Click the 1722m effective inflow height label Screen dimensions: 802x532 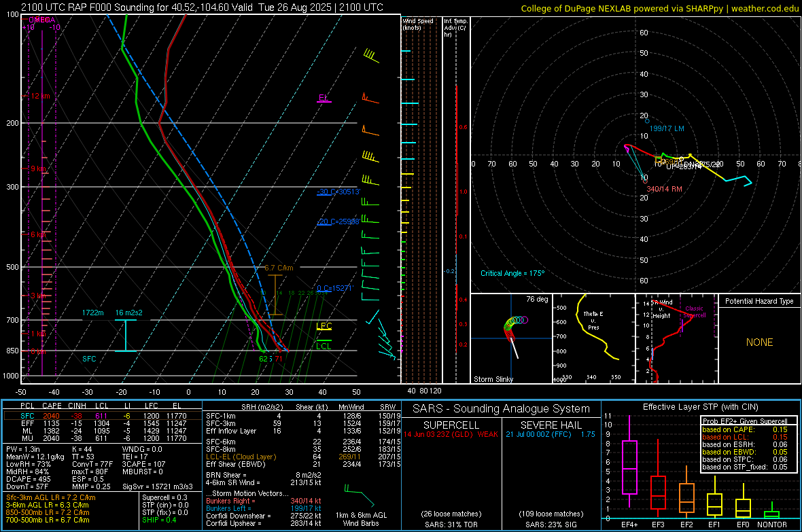[92, 313]
